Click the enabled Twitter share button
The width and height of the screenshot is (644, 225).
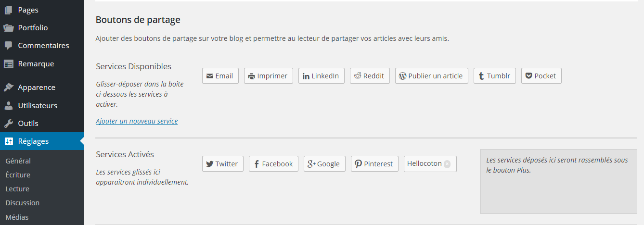(222, 164)
